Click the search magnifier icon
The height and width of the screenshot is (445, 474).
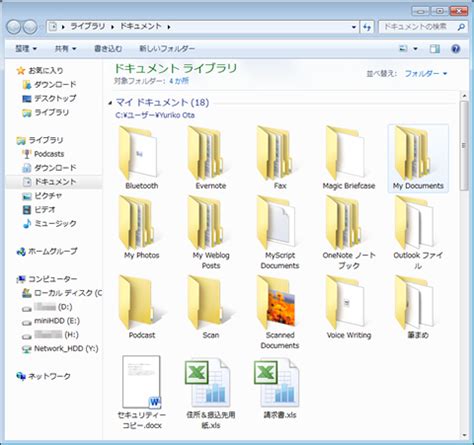(461, 27)
